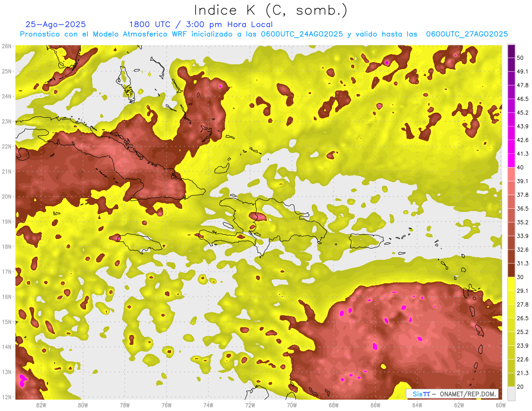Click the '12N' latitude label

coord(7,397)
